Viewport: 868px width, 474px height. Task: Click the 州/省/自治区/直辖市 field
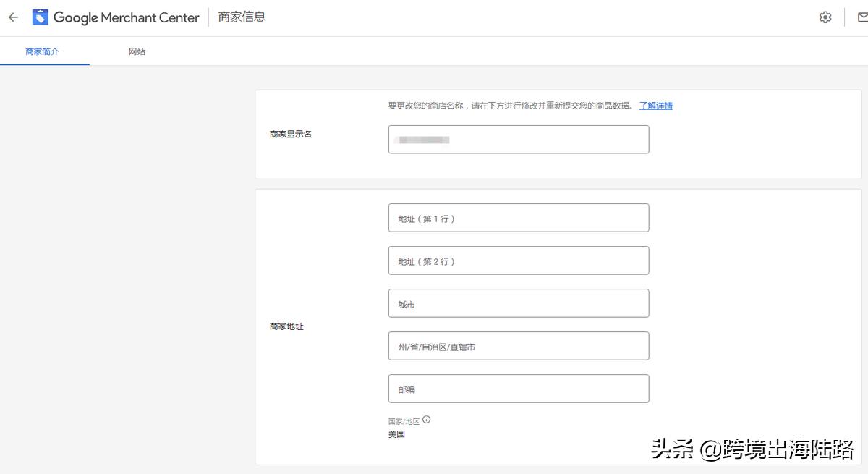(519, 346)
